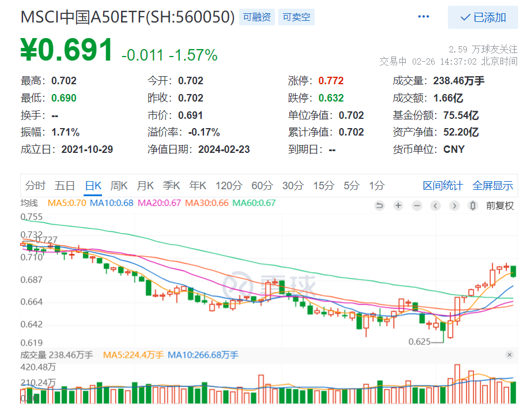532x405 pixels.
Task: Select the 60分 interval tab
Action: click(x=262, y=186)
